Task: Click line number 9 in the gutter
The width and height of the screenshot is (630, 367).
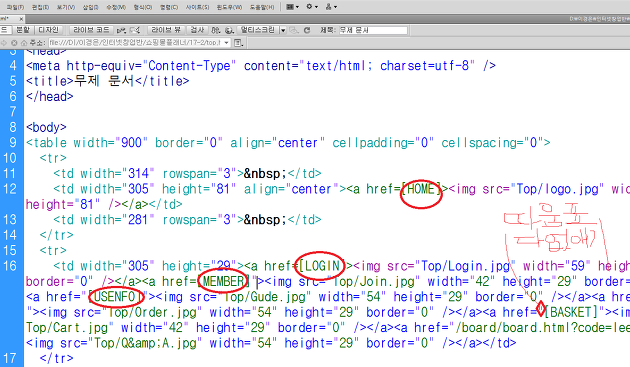Action: pyautogui.click(x=13, y=143)
